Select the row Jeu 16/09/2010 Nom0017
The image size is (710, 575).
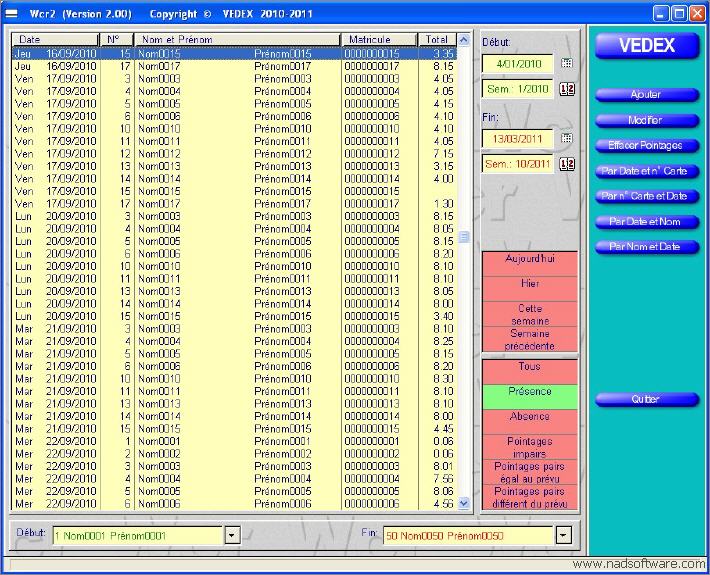(234, 66)
